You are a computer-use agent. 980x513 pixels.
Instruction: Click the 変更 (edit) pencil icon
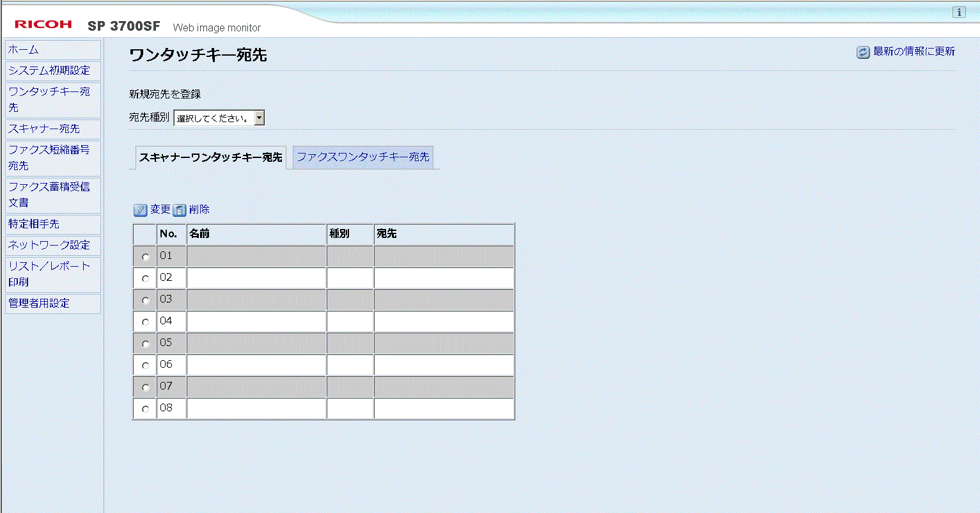(140, 209)
